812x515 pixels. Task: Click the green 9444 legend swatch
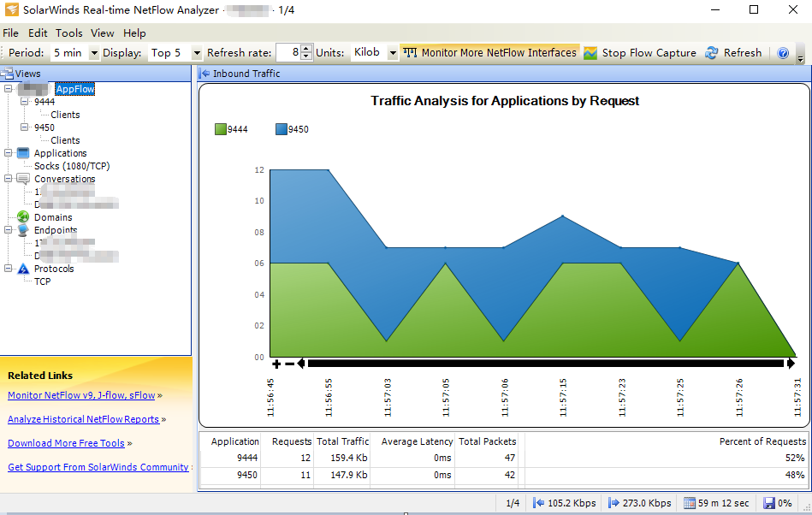[221, 129]
